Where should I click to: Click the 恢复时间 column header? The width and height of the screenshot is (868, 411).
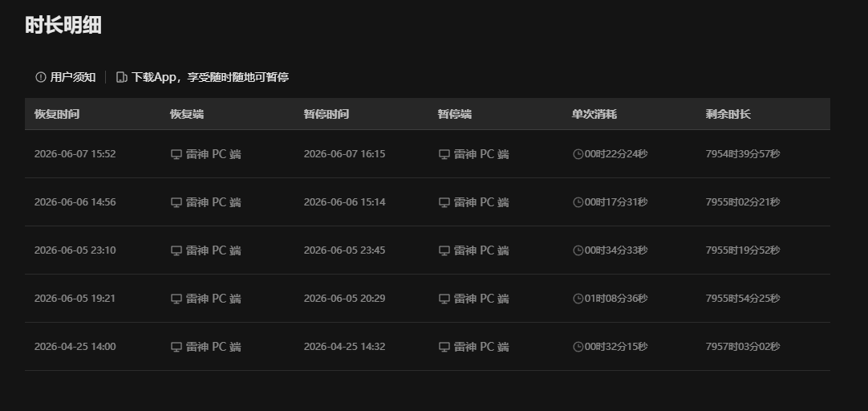pyautogui.click(x=56, y=114)
